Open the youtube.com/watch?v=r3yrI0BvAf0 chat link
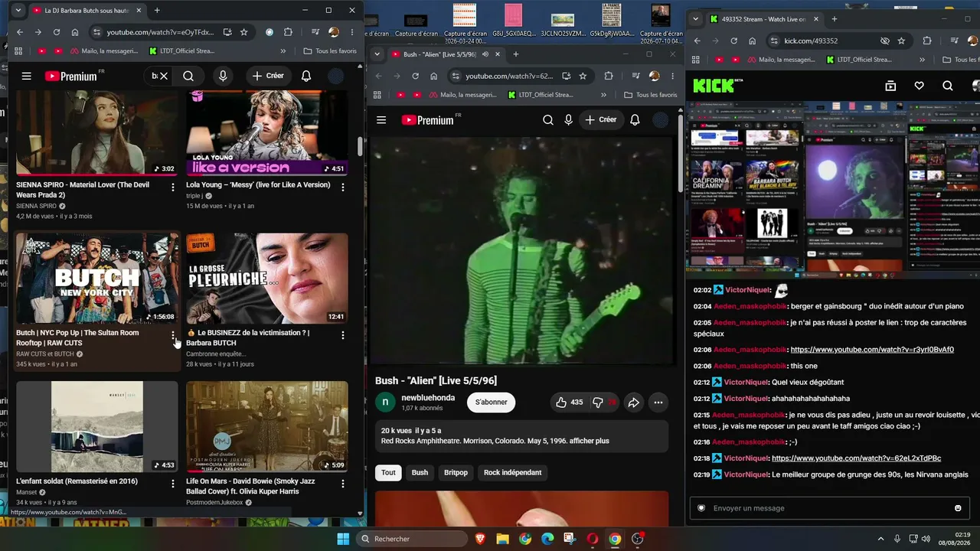 coord(872,350)
